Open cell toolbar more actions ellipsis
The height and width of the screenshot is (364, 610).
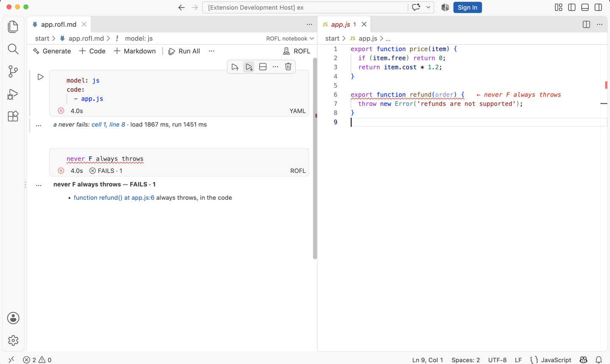tap(275, 67)
